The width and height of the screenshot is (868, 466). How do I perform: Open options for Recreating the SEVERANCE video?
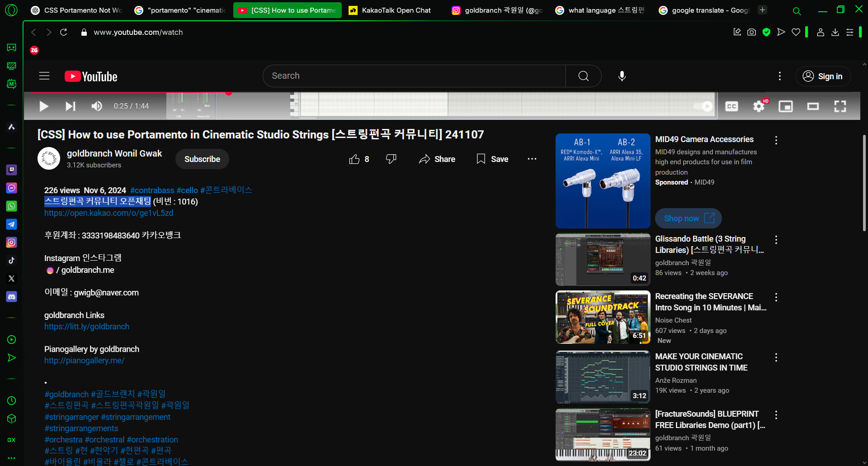[776, 297]
